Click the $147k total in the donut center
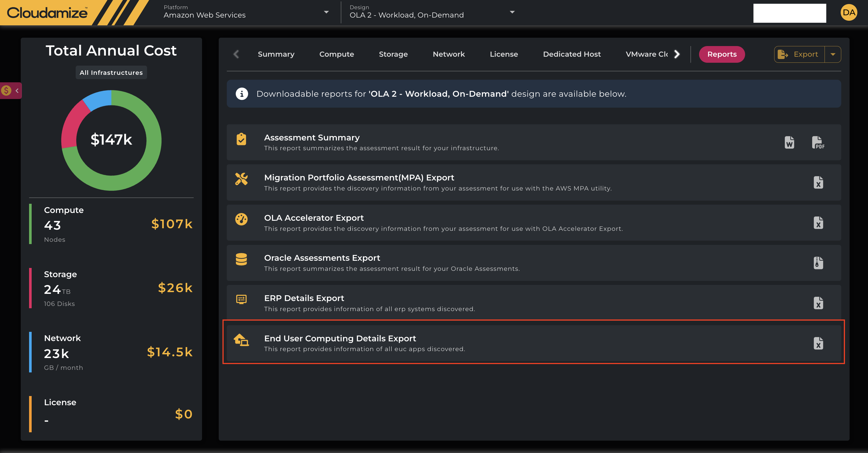This screenshot has height=453, width=868. pyautogui.click(x=111, y=140)
